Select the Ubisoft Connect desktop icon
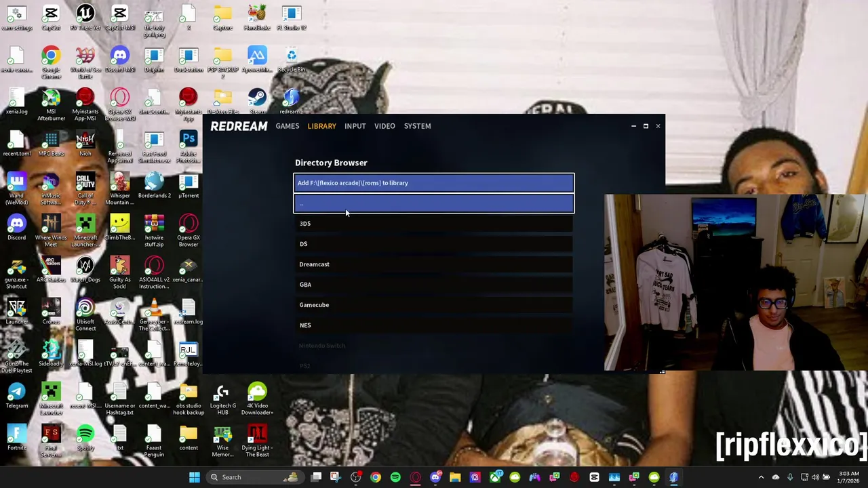Viewport: 868px width, 488px height. coord(85,314)
